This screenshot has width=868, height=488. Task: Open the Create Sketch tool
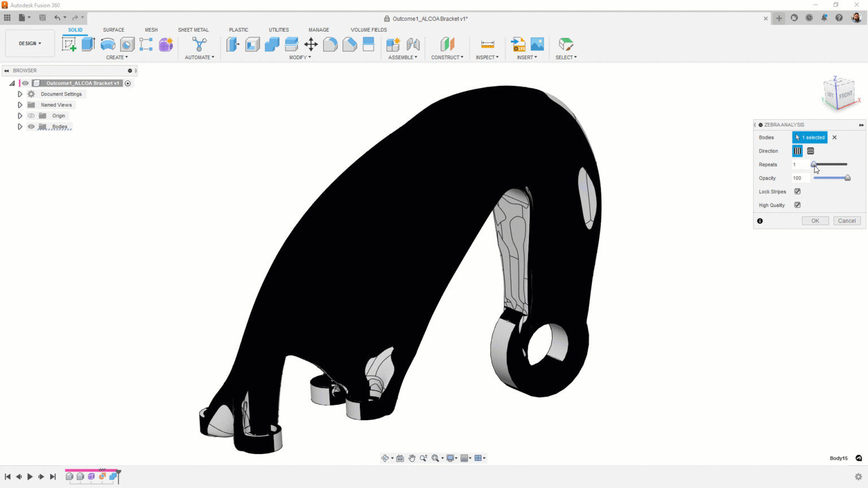click(x=68, y=43)
